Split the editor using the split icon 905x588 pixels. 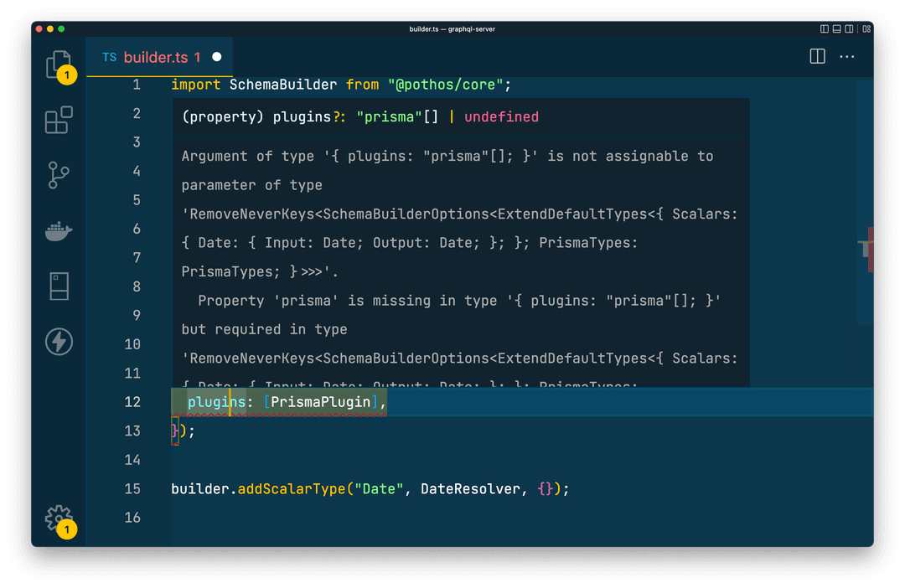816,56
